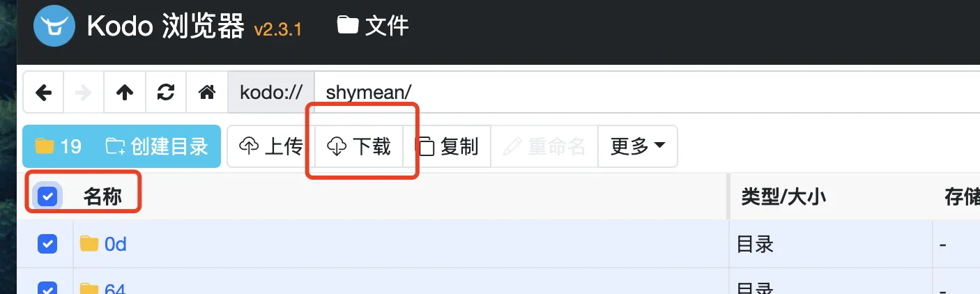Uncheck the 64 folder checkbox
980x294 pixels.
pyautogui.click(x=47, y=288)
